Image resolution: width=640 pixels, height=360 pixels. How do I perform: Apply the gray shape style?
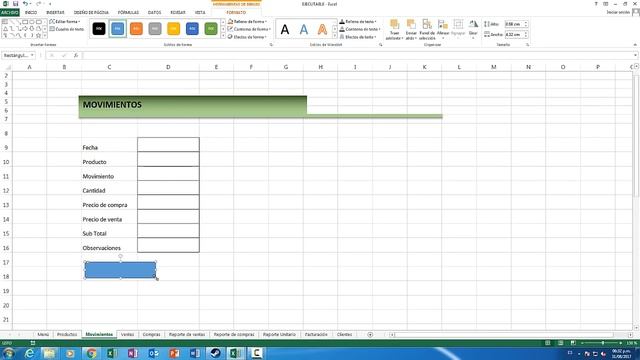[x=155, y=29]
